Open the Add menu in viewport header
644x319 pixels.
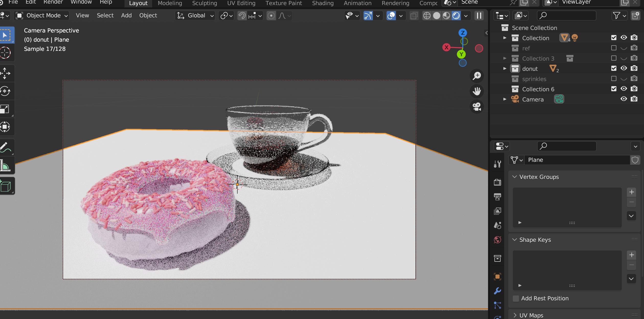[x=126, y=16]
